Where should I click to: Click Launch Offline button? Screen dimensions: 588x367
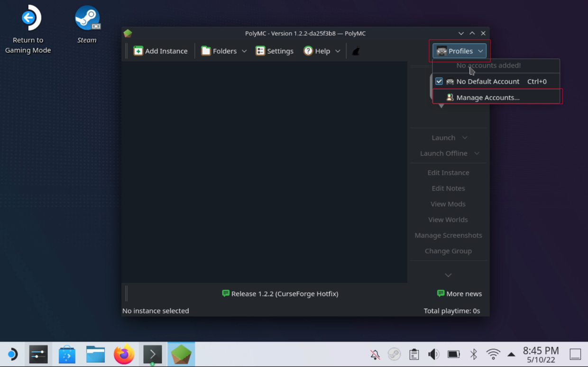pyautogui.click(x=444, y=153)
